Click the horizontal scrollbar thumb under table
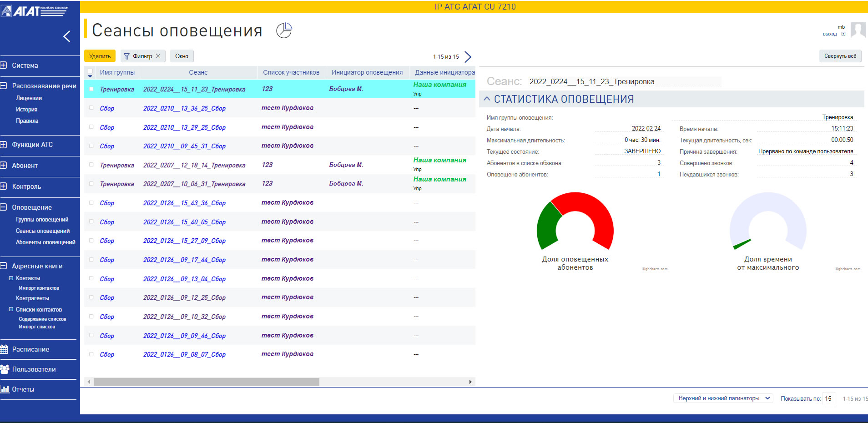This screenshot has width=868, height=423. click(206, 382)
